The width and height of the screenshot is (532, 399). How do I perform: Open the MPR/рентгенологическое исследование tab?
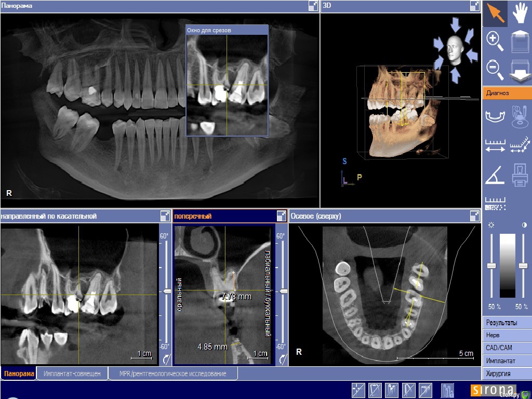(x=172, y=374)
